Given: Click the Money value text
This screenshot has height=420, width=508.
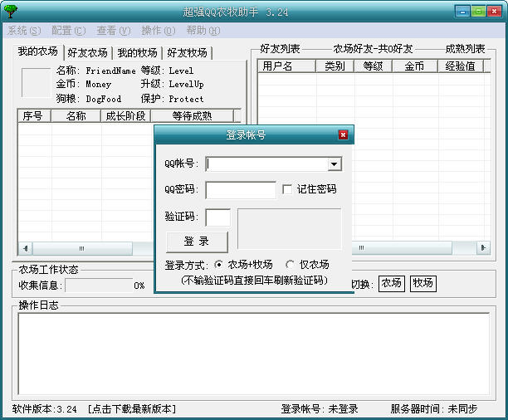Looking at the screenshot, I should [x=99, y=85].
